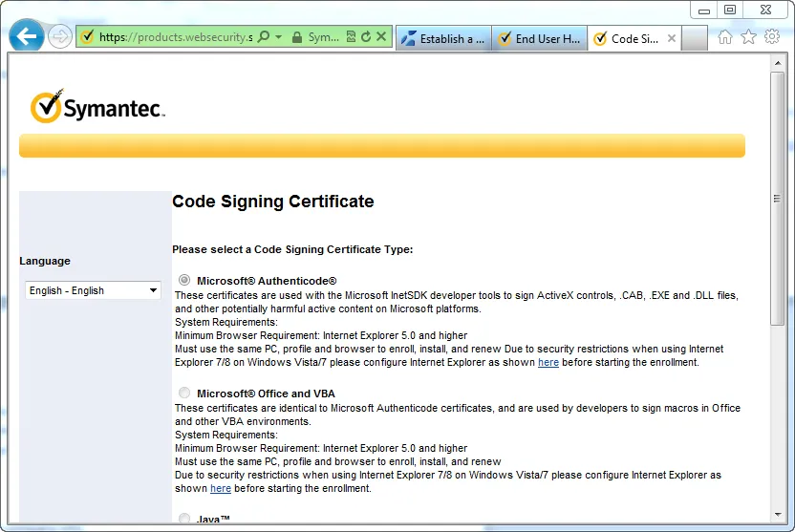Open the English - English language dropdown
Screen dimensions: 795x532
tap(93, 290)
